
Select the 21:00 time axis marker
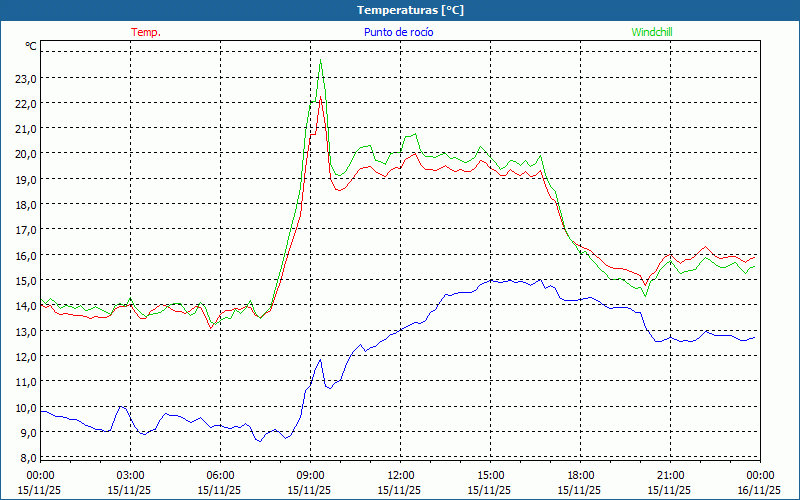click(670, 475)
